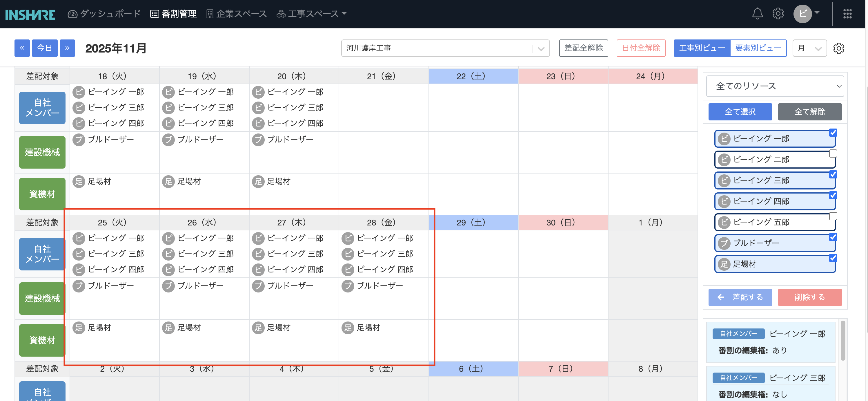Select 建設機械 category for week of 25

pyautogui.click(x=42, y=299)
